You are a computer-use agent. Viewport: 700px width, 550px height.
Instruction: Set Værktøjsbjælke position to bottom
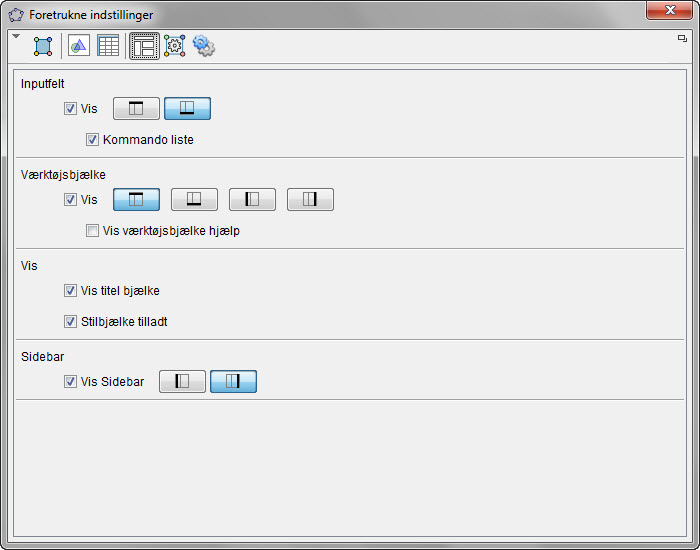click(194, 200)
